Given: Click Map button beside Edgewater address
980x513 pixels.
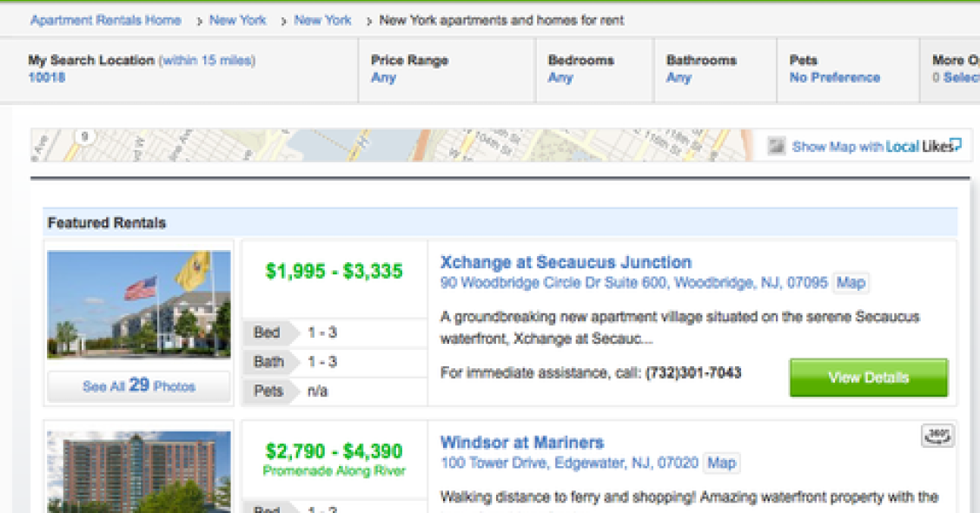Looking at the screenshot, I should 721,463.
